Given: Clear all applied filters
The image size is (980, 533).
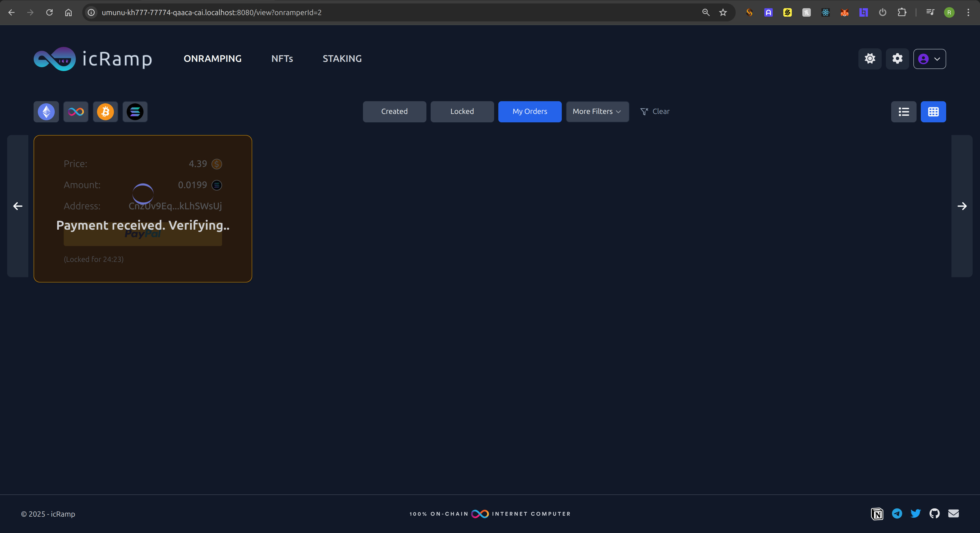Looking at the screenshot, I should coord(655,112).
